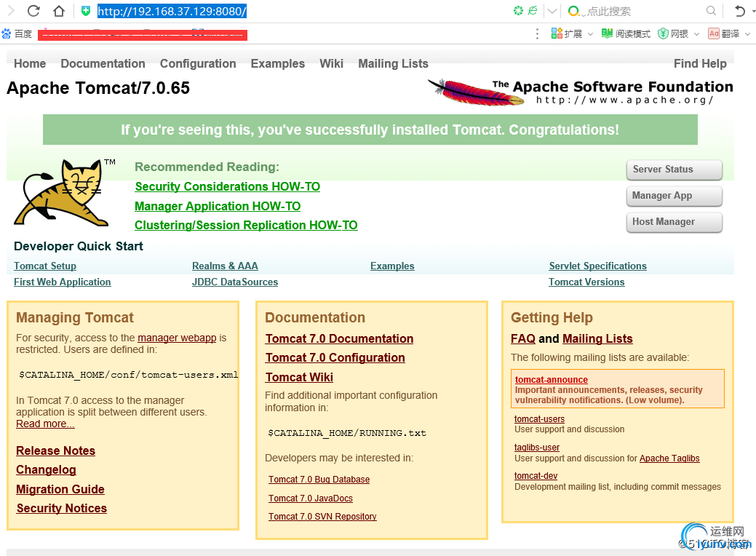Click the green spinner icon in address bar
The height and width of the screenshot is (556, 756).
[x=518, y=11]
